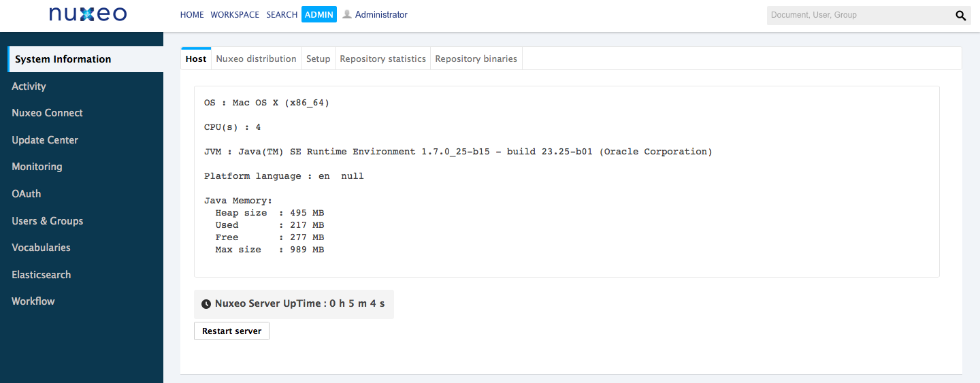Open the Repository binaries tab
Viewport: 980px width, 383px height.
476,59
